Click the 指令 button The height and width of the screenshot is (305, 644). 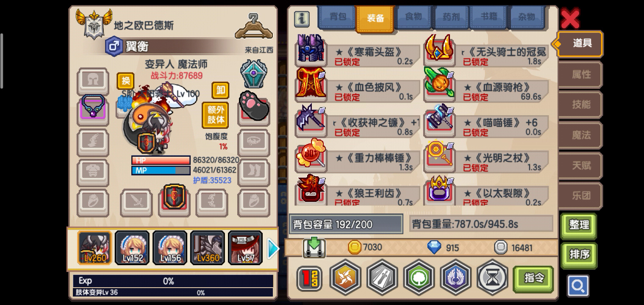533,278
